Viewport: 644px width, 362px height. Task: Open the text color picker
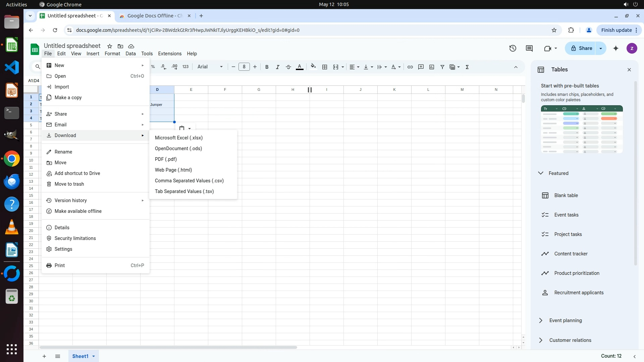300,67
